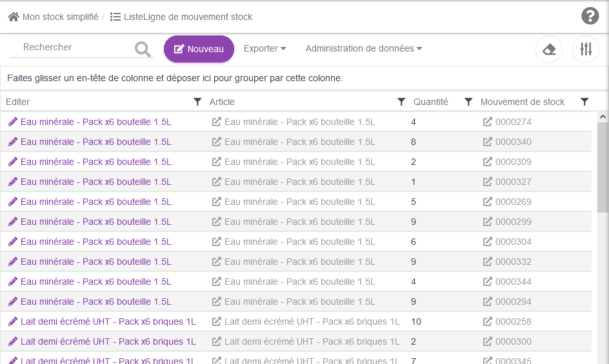Open filter for Quantité column
The width and height of the screenshot is (609, 364).
pyautogui.click(x=468, y=102)
